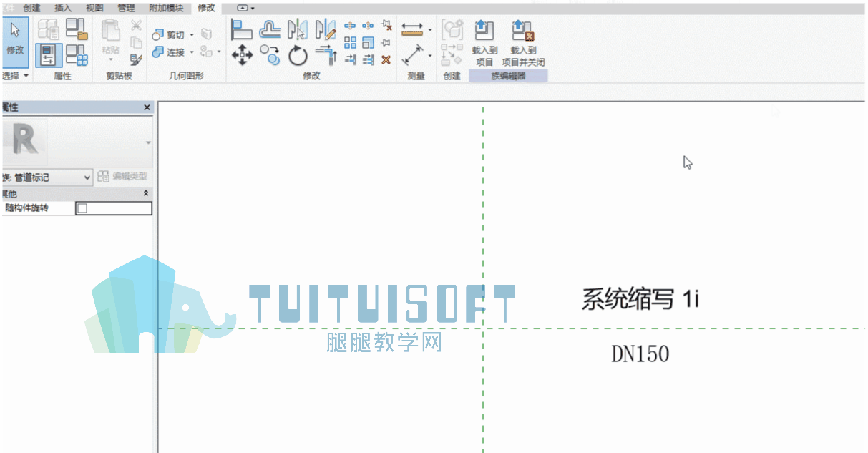The image size is (868, 453).
Task: Click the red Delete X icon
Action: tap(386, 60)
